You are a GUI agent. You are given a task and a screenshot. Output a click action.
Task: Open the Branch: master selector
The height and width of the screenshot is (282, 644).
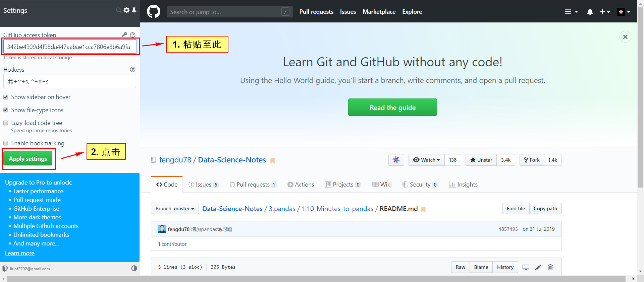click(175, 209)
